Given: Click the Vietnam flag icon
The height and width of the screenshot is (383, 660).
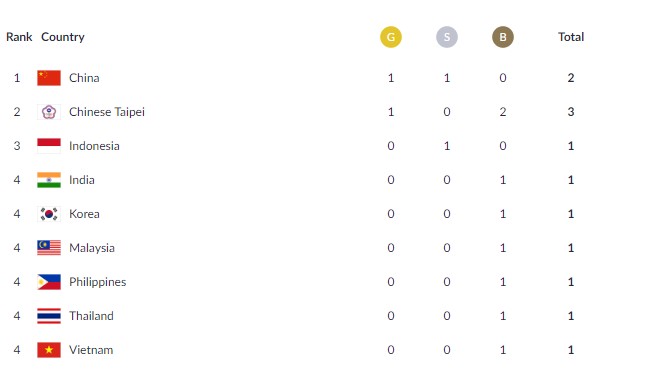Looking at the screenshot, I should (49, 350).
